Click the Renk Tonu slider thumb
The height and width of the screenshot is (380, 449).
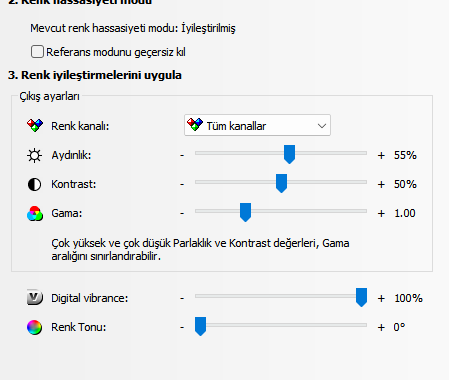tap(200, 326)
